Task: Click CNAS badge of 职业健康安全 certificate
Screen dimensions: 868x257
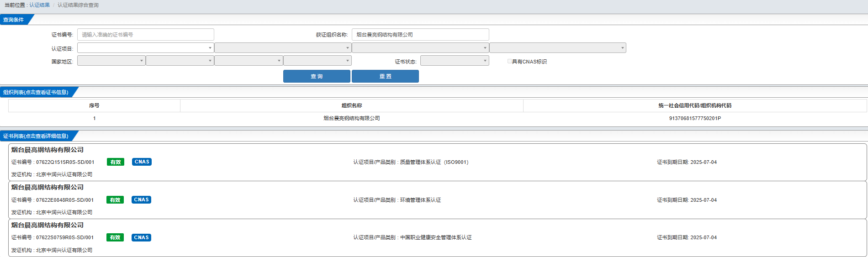Action: tap(142, 237)
